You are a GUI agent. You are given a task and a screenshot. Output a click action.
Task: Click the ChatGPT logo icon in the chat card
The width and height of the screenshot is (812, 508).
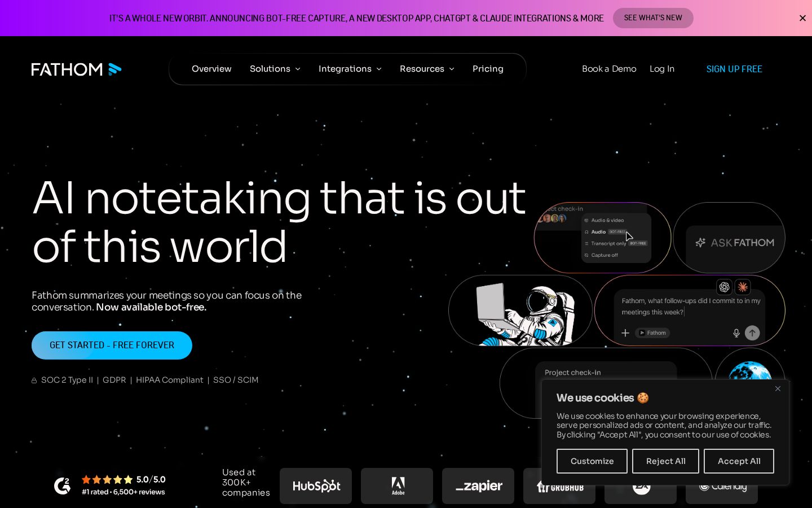tap(725, 287)
